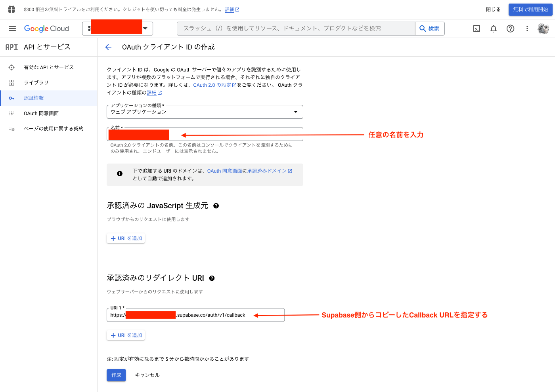Screen dimensions: 555x392
Task: Click the OAuth クライアント ID の作成 title
Action: [168, 47]
